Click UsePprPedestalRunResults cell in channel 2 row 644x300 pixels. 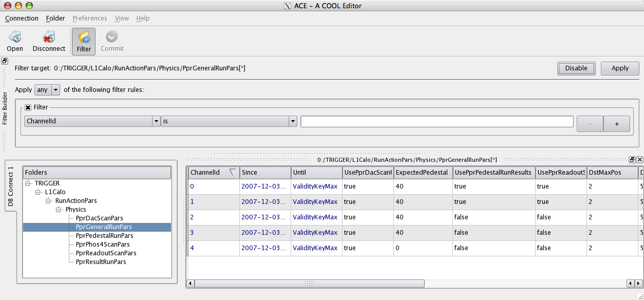[494, 217]
